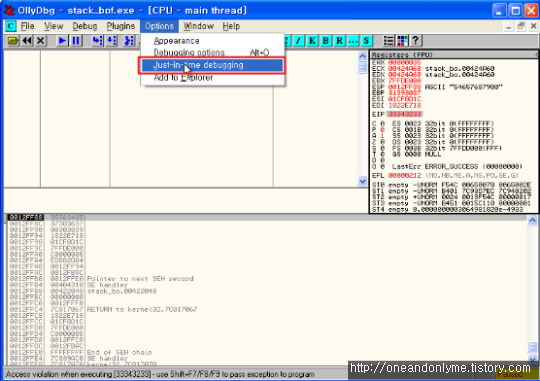This screenshot has height=381, width=540.
Task: Select highlighted stack address 0012FF88
Action: [26, 217]
